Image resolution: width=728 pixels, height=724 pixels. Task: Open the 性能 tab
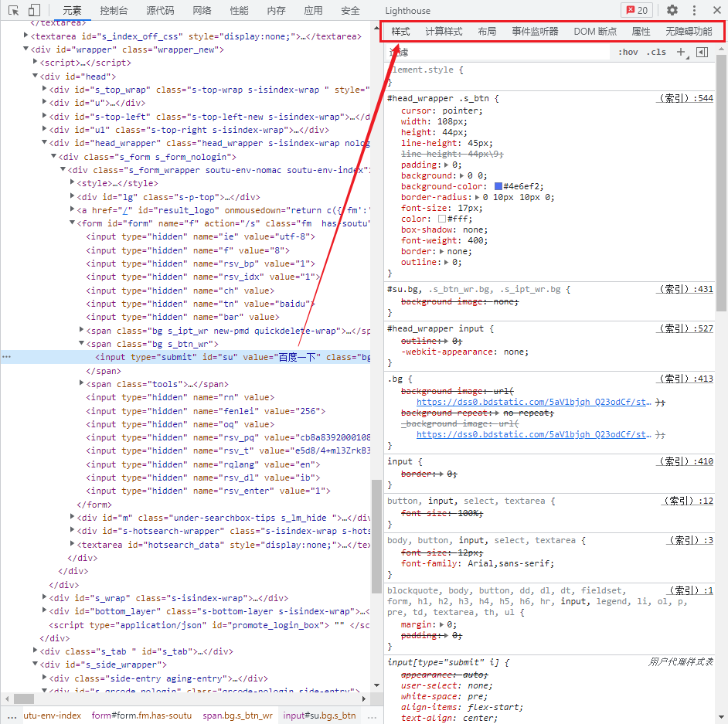[x=239, y=10]
